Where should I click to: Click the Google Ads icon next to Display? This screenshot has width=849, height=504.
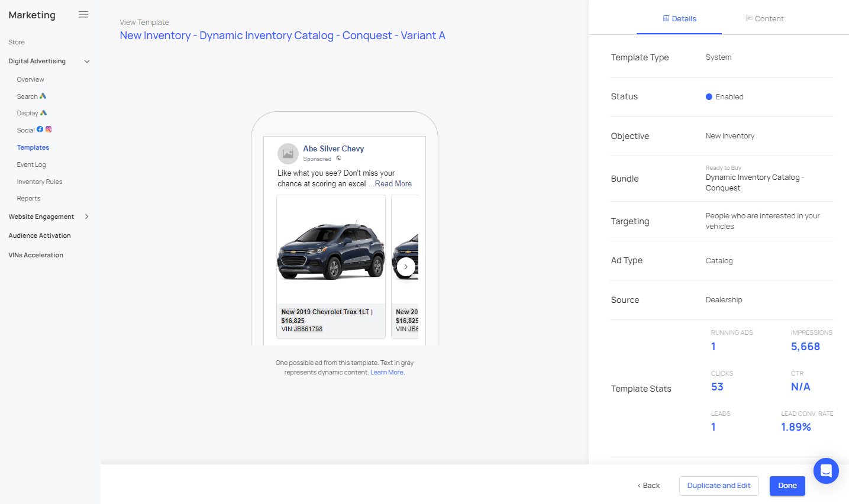click(43, 113)
